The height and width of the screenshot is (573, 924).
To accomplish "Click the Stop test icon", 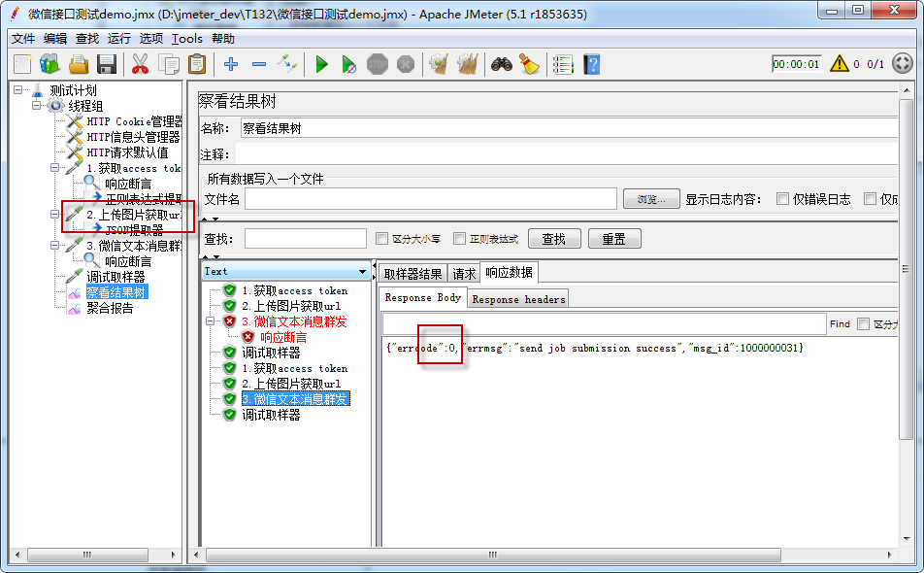I will coord(378,64).
